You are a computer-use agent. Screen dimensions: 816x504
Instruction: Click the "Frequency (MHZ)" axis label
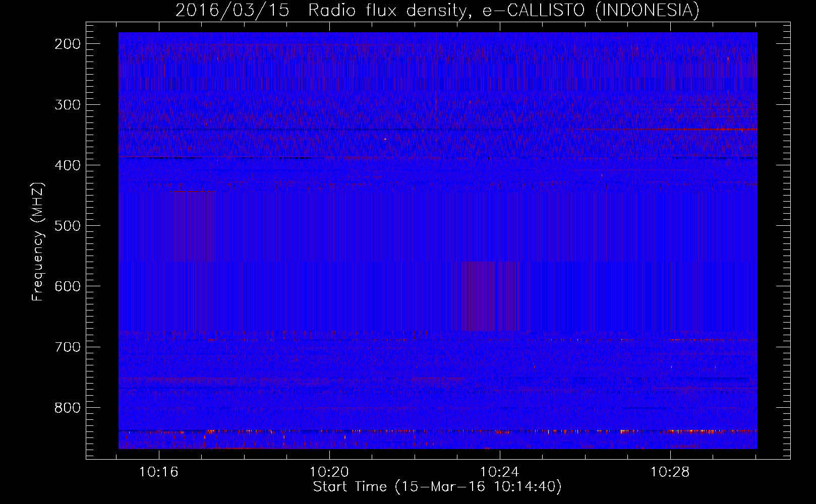tap(38, 241)
